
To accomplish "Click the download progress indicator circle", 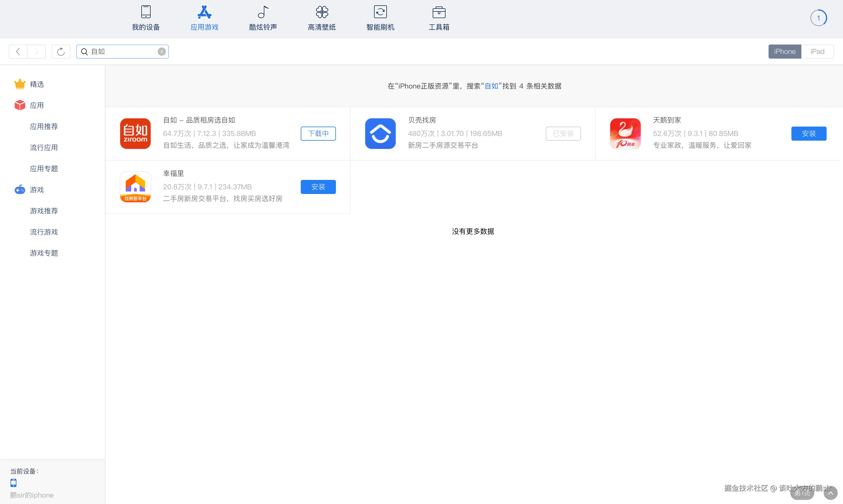I will click(x=819, y=18).
